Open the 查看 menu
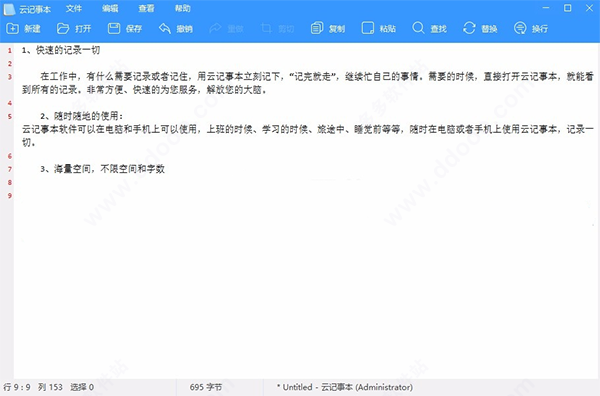The image size is (600, 396). tap(147, 8)
